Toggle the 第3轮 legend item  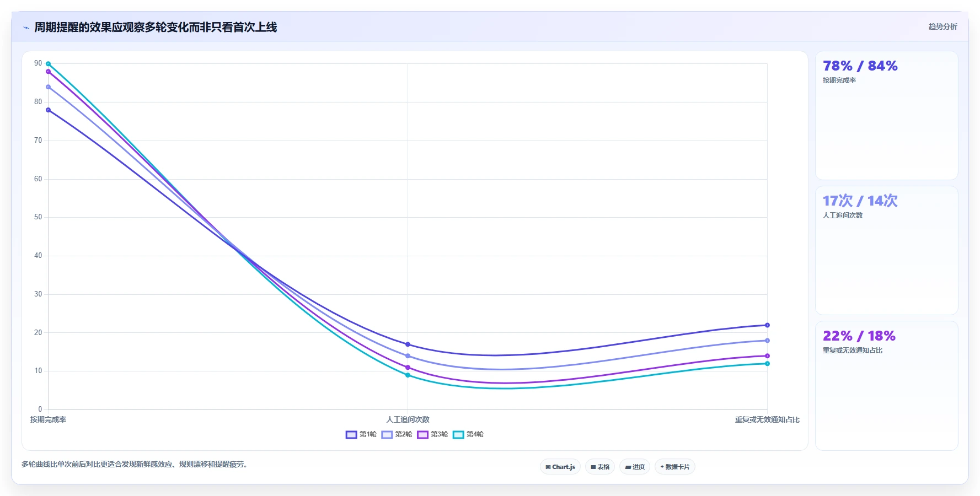(x=432, y=434)
